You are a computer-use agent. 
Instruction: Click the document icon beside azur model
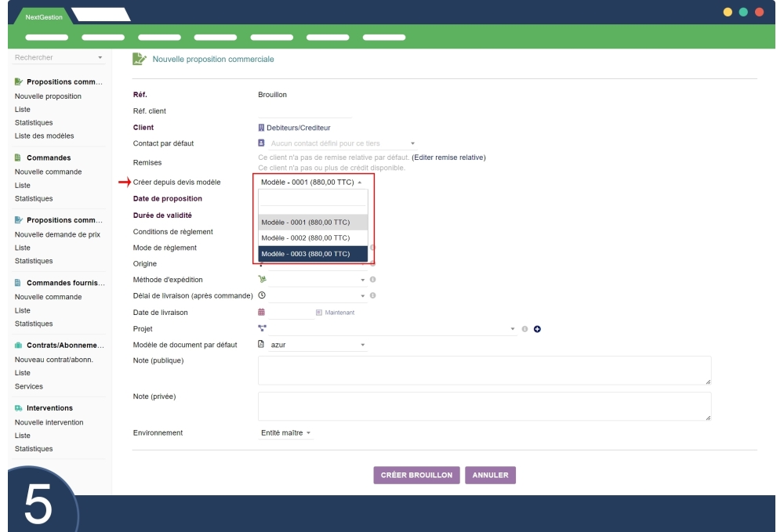tap(262, 345)
